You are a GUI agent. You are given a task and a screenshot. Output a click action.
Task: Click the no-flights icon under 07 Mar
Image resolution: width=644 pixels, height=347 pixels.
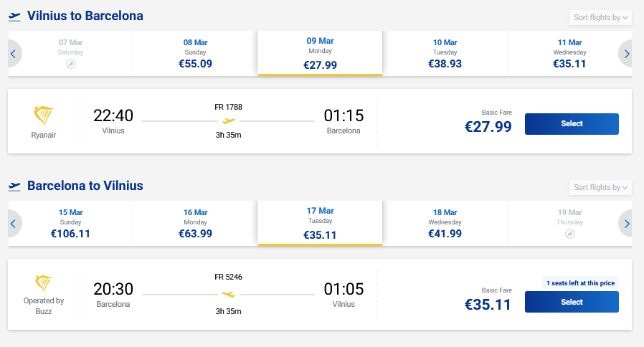[71, 64]
